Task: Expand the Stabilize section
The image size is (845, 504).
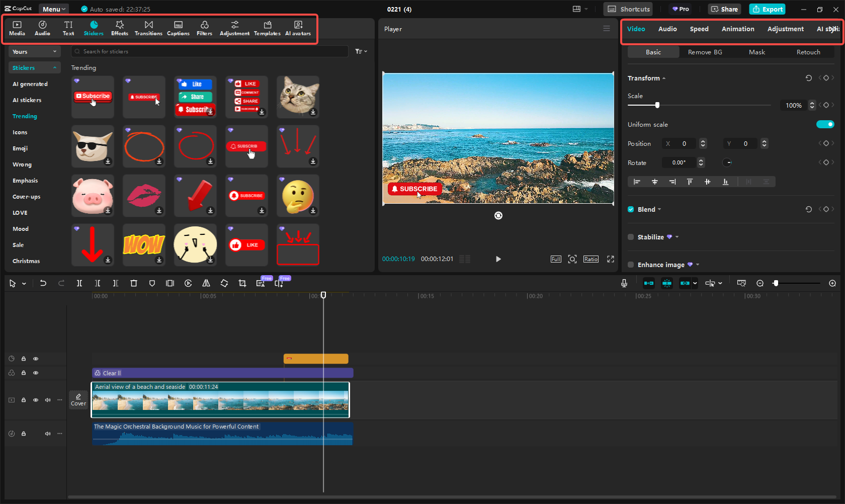Action: [677, 237]
